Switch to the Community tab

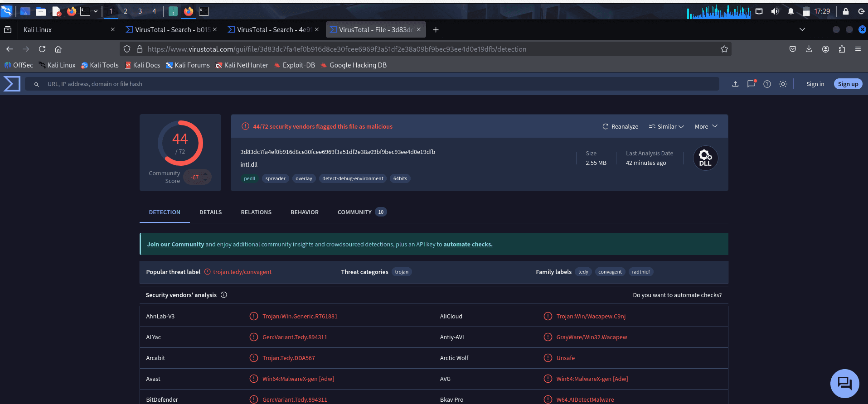(x=362, y=212)
